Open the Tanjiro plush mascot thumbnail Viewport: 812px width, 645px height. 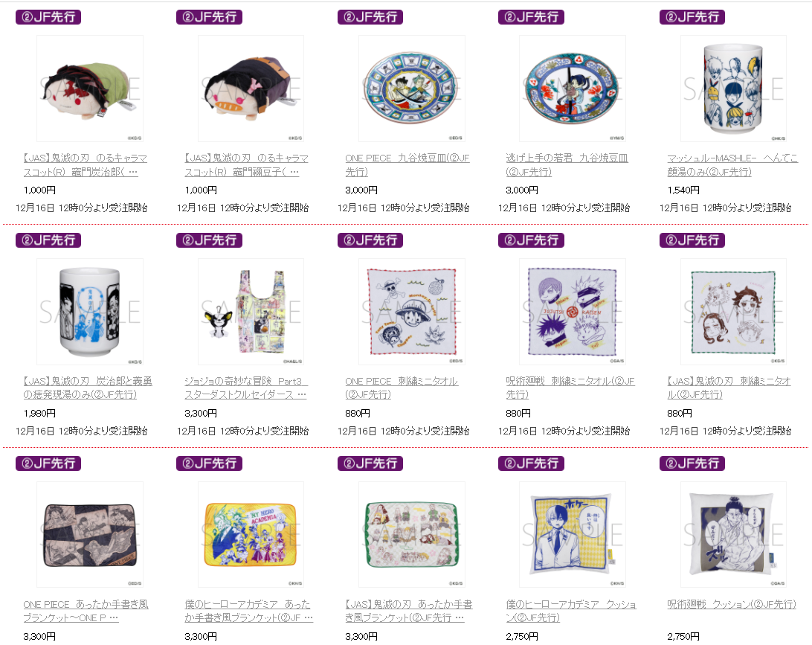coord(89,89)
